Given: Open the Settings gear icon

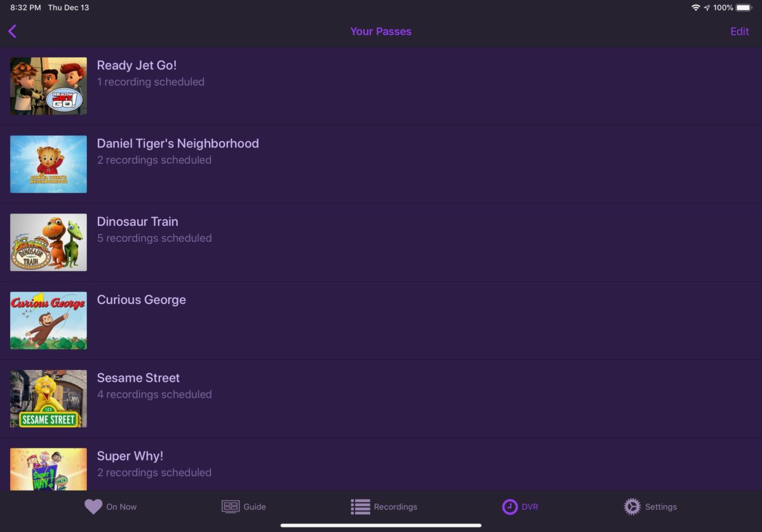Looking at the screenshot, I should pos(632,507).
